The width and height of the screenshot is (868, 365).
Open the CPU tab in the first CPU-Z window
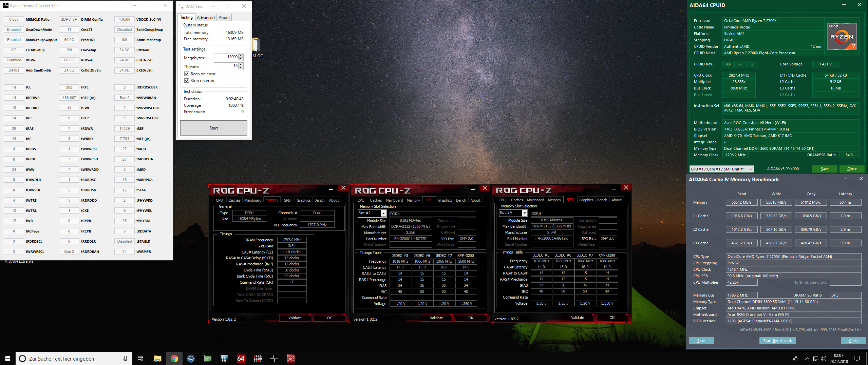220,200
